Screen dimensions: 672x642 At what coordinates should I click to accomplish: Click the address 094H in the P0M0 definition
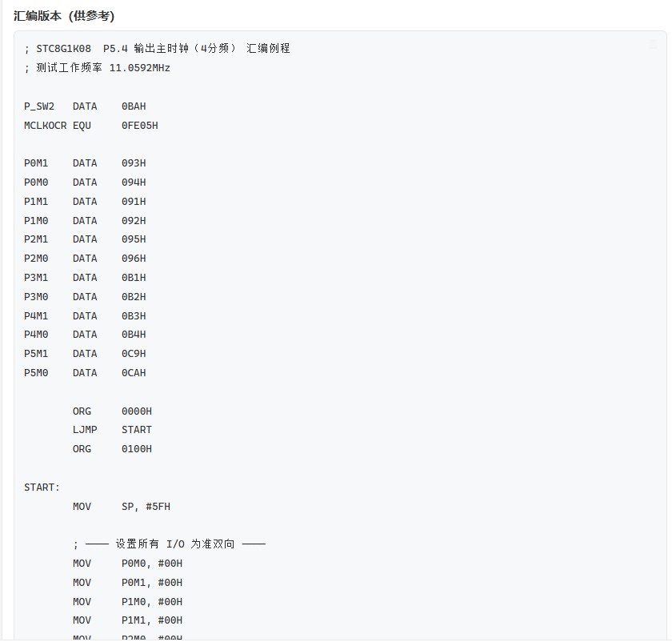[x=134, y=183]
